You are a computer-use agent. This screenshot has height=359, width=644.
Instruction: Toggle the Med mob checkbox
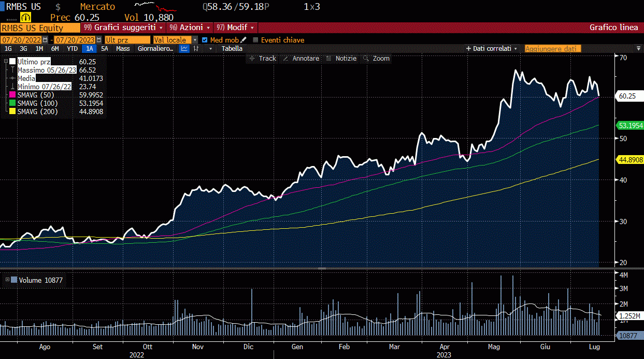coord(205,40)
